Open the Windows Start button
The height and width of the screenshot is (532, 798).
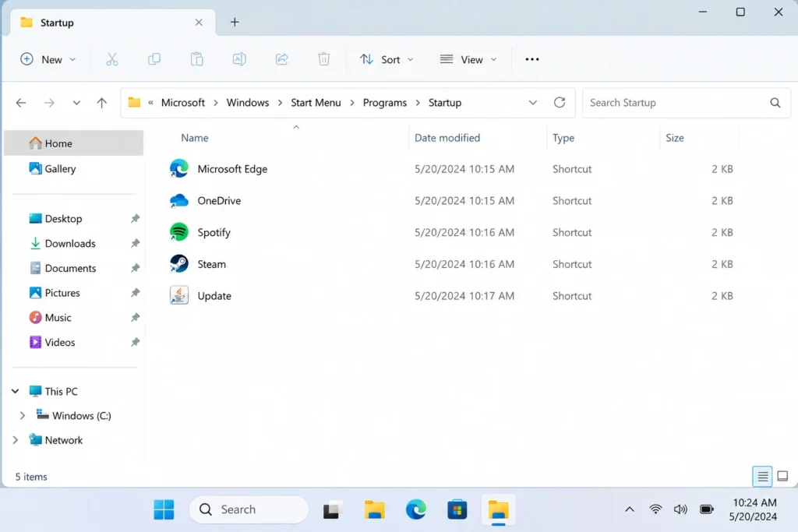pos(164,509)
